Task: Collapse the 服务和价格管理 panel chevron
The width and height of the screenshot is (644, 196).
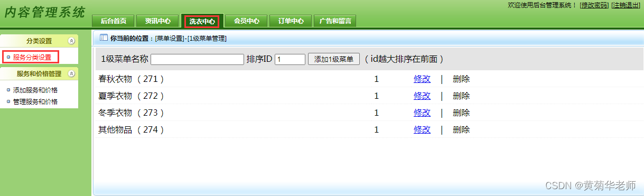Action: pyautogui.click(x=71, y=73)
